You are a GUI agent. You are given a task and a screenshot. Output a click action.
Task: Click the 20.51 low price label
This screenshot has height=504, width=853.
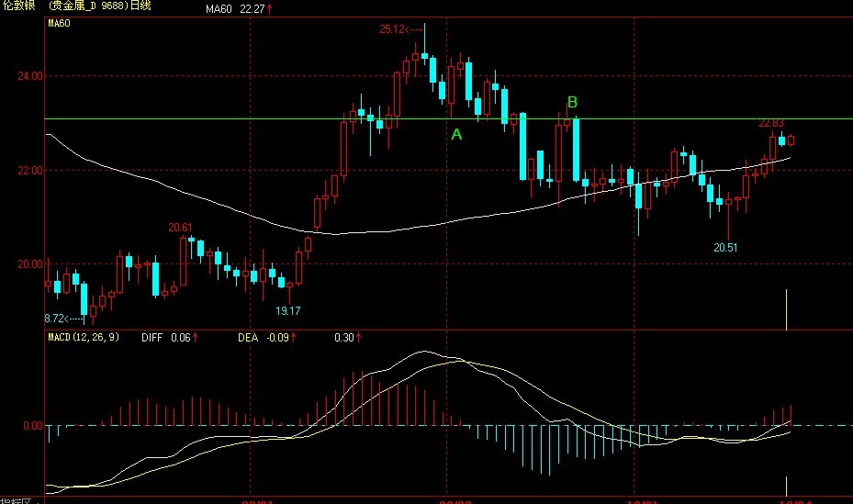(x=725, y=247)
